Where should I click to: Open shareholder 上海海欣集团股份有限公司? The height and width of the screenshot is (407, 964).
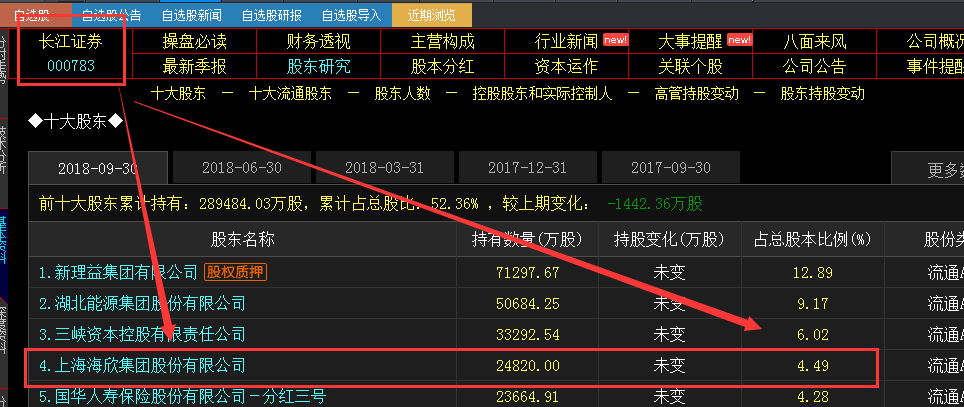(142, 366)
